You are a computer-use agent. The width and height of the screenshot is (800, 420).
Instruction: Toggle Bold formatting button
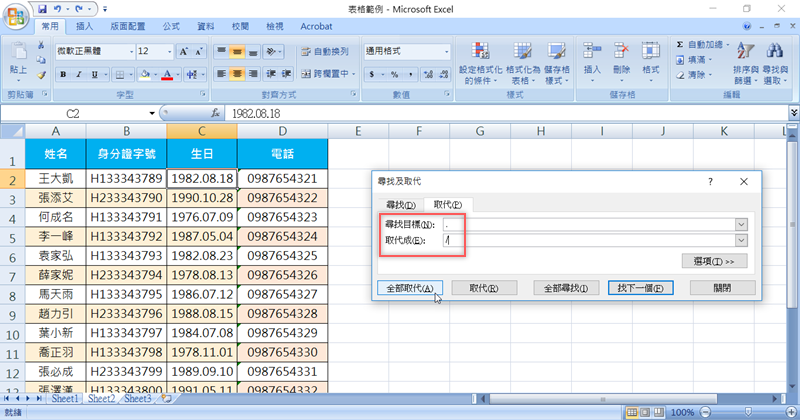tap(63, 74)
